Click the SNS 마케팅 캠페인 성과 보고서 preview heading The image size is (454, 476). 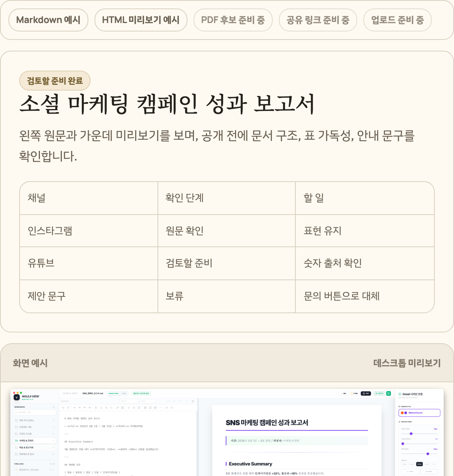267,423
